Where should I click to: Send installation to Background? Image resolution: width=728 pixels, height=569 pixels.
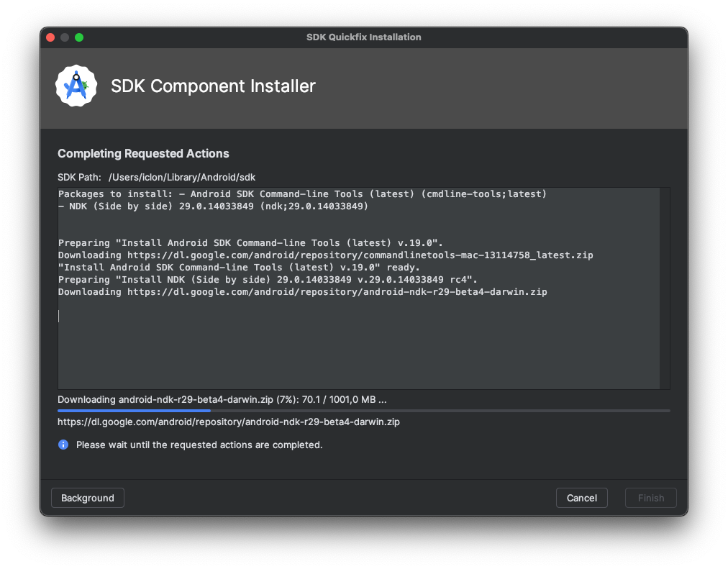(x=88, y=498)
